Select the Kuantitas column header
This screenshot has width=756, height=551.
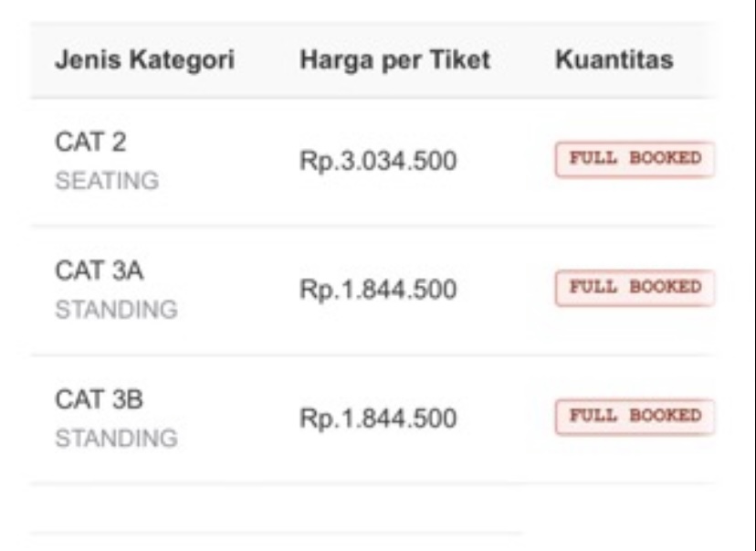click(x=614, y=61)
